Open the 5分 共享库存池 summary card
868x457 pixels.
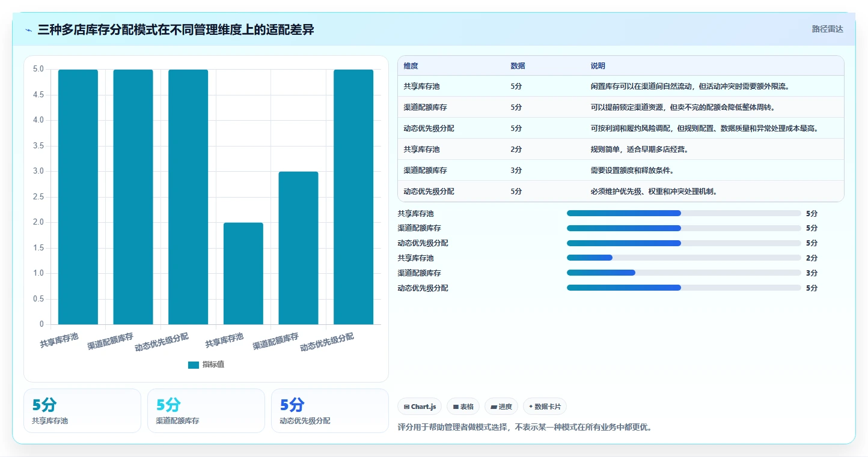[82, 411]
